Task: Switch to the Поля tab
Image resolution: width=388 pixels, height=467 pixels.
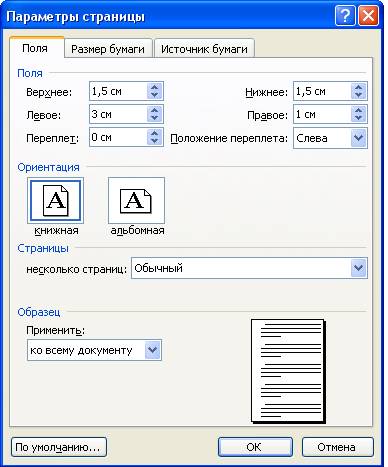Action: 36,48
